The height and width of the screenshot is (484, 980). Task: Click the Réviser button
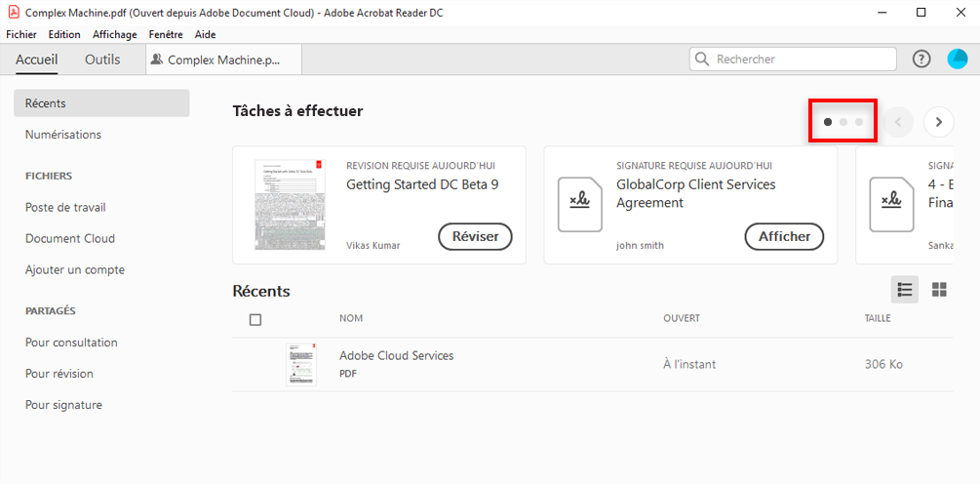(x=475, y=236)
